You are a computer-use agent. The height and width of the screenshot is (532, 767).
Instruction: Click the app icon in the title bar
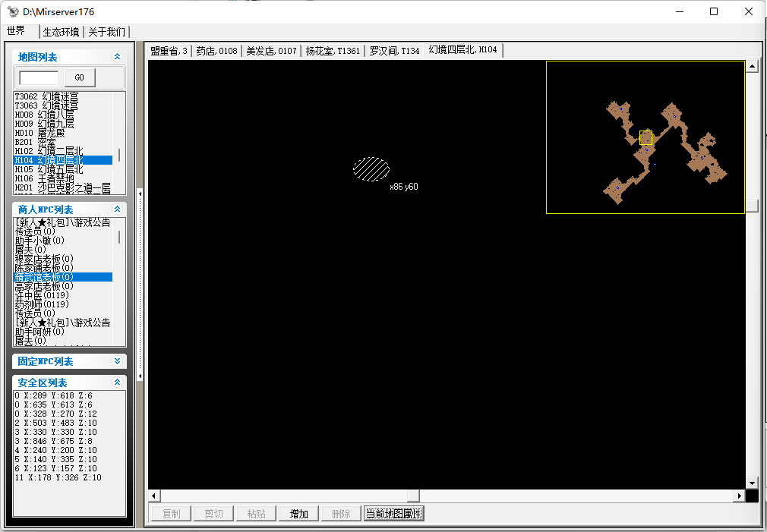[x=13, y=11]
